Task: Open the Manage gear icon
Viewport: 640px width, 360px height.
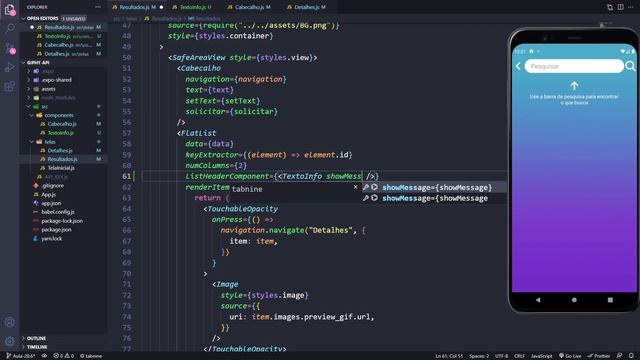Action: (9, 341)
